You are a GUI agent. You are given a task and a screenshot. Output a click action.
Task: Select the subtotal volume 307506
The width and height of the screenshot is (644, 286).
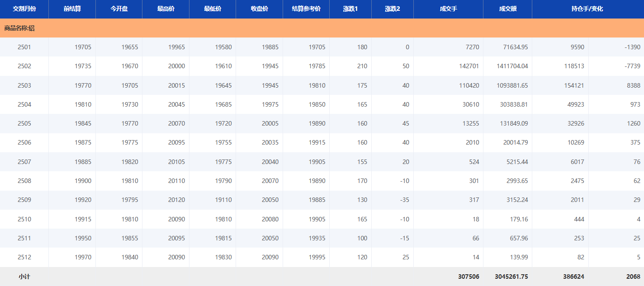[468, 277]
